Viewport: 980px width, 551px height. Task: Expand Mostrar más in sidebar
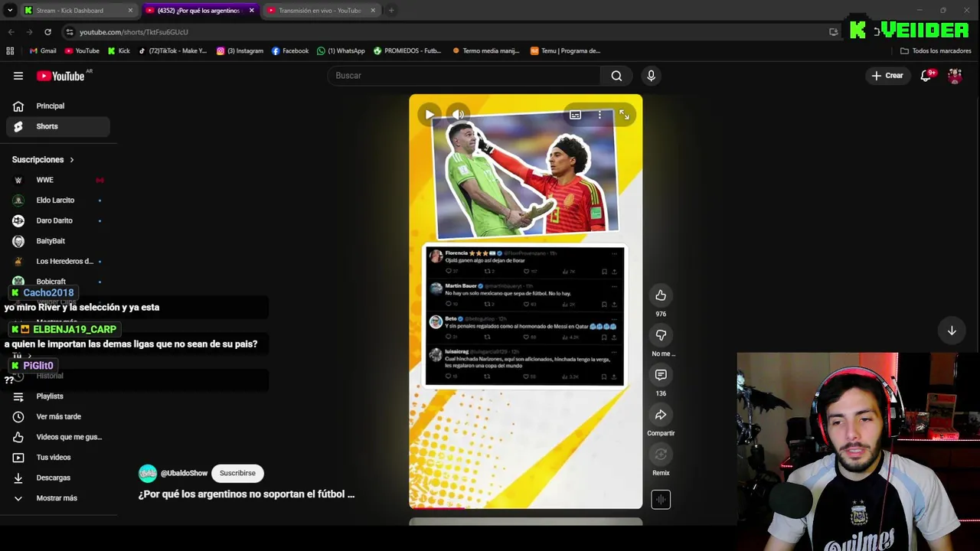click(x=58, y=498)
